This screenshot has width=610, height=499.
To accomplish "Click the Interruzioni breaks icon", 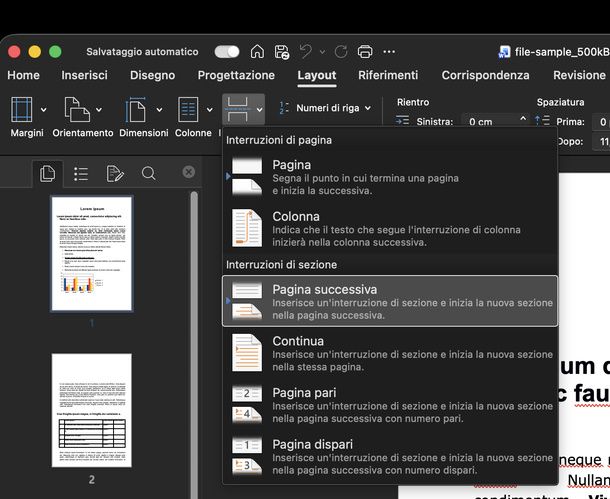I will 238,110.
